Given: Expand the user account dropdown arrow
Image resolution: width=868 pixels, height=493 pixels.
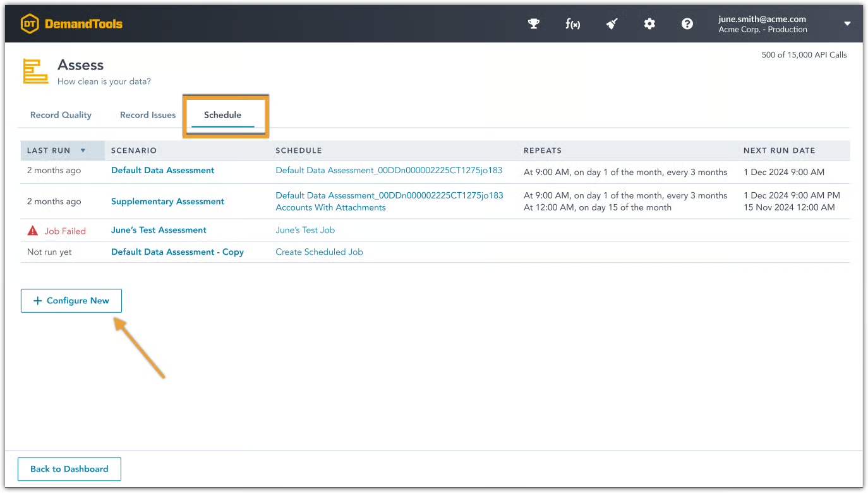Looking at the screenshot, I should point(847,24).
